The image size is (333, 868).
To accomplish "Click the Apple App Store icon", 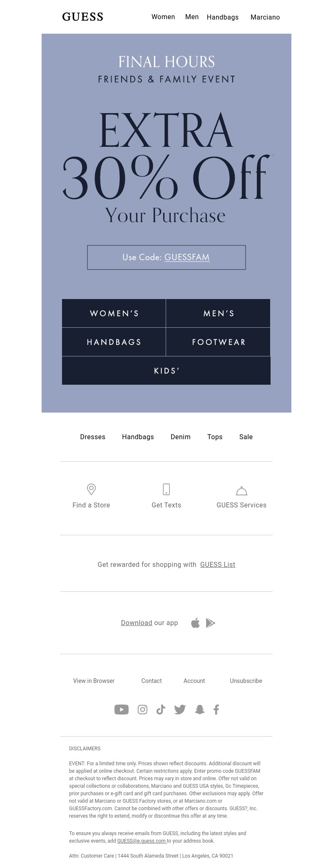I will 195,623.
